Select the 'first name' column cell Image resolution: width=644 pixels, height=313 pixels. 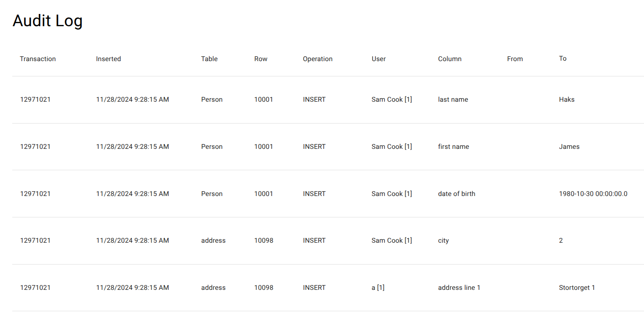point(454,147)
